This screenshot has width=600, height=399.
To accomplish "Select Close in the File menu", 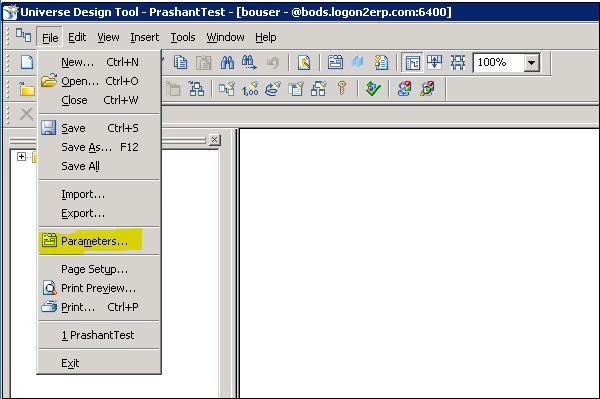I will pyautogui.click(x=99, y=100).
